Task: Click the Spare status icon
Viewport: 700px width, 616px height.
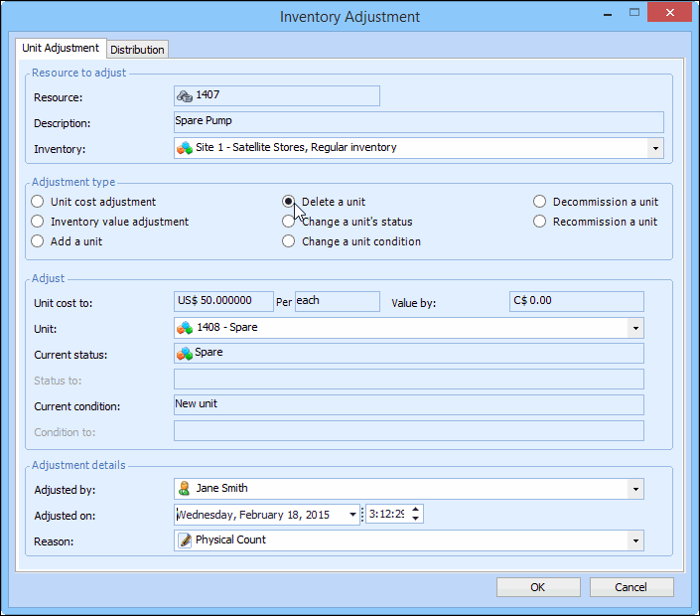Action: pyautogui.click(x=185, y=353)
